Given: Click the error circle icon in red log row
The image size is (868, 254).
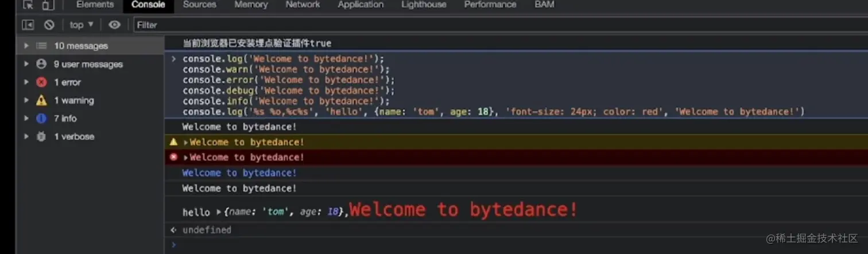Looking at the screenshot, I should tap(173, 157).
